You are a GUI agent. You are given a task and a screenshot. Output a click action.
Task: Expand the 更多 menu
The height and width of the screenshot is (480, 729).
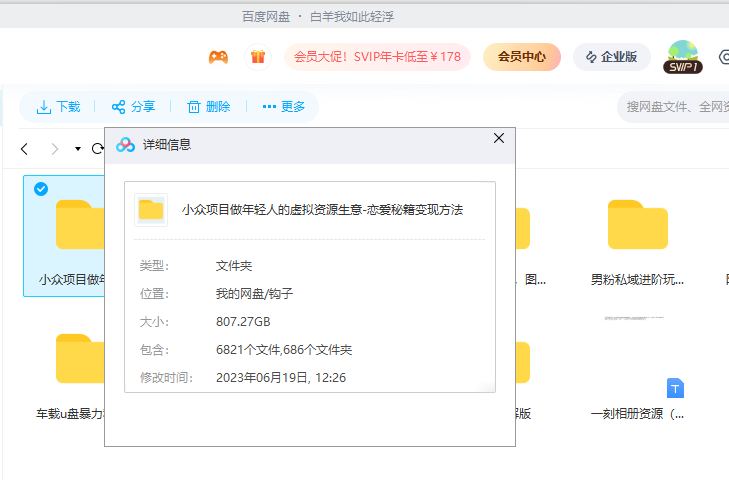pos(284,107)
